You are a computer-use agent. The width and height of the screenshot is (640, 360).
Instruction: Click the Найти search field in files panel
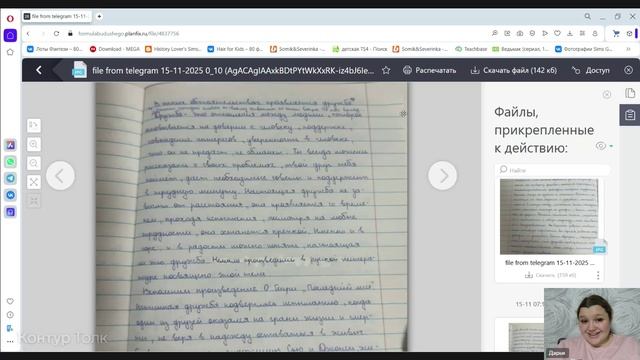tap(553, 170)
